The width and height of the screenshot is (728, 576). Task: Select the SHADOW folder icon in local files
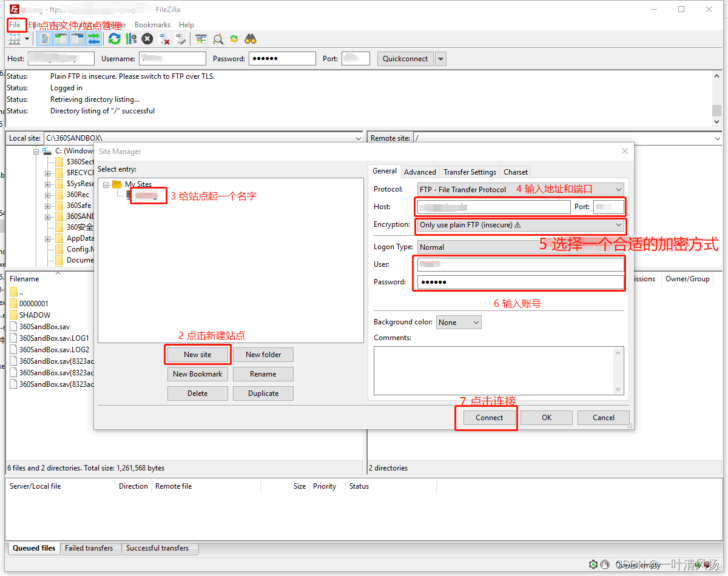pos(13,315)
